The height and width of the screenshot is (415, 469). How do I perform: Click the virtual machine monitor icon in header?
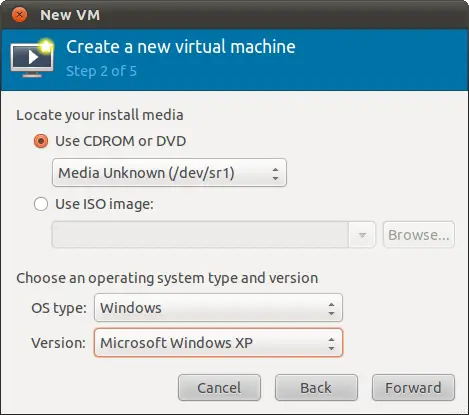tap(32, 58)
